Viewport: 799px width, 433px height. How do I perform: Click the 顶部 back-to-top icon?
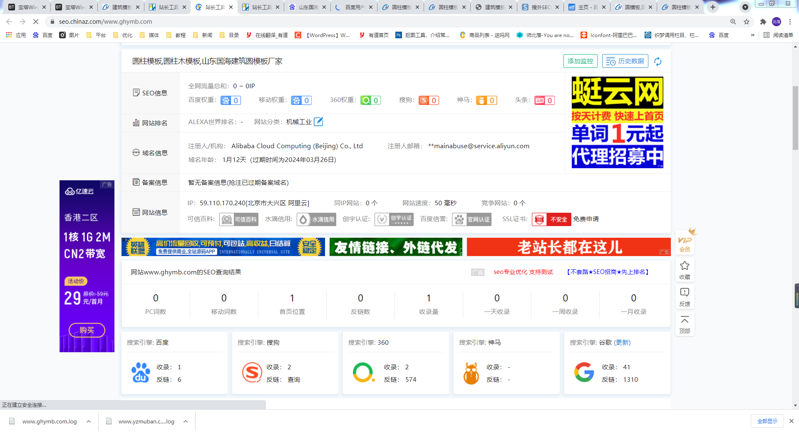(685, 323)
